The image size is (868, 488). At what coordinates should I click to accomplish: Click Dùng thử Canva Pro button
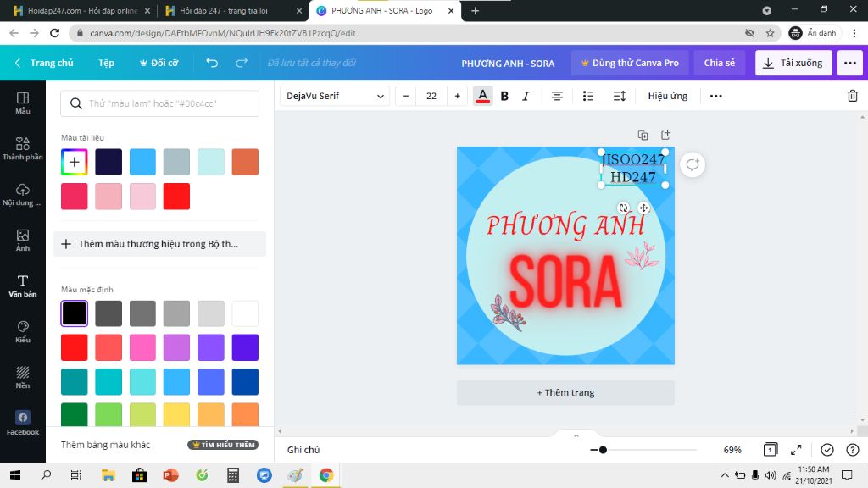point(630,63)
